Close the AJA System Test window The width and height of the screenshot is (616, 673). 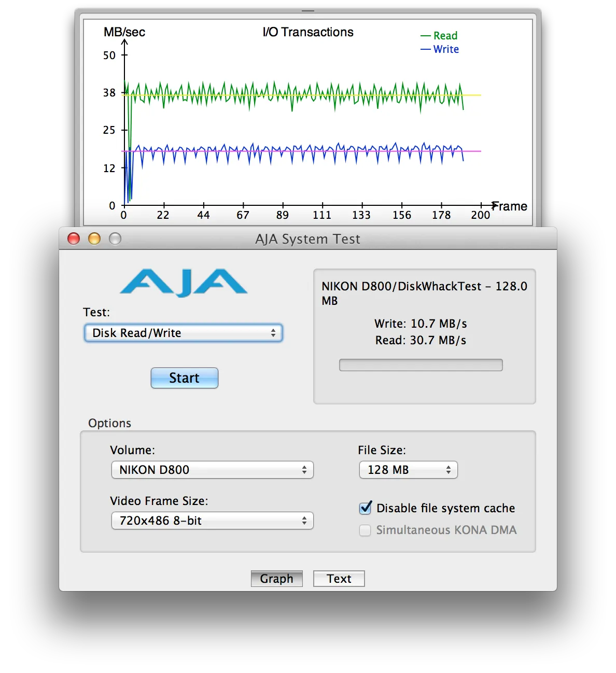coord(74,239)
